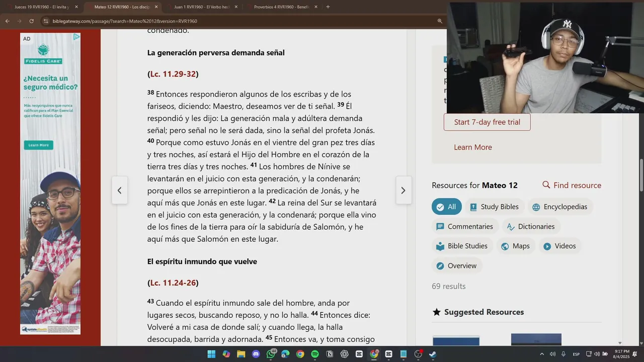This screenshot has height=362, width=644.
Task: Open Microsoft Edge from taskbar
Action: tap(285, 354)
